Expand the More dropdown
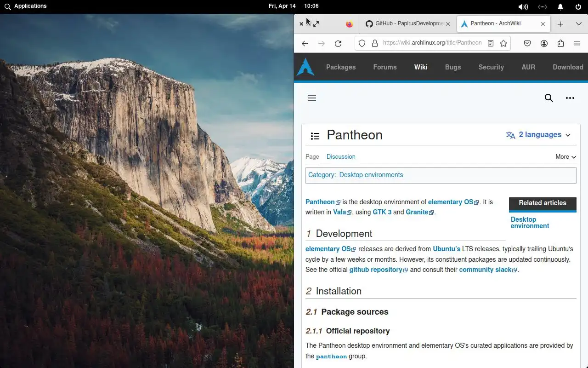This screenshot has width=588, height=368. [565, 157]
